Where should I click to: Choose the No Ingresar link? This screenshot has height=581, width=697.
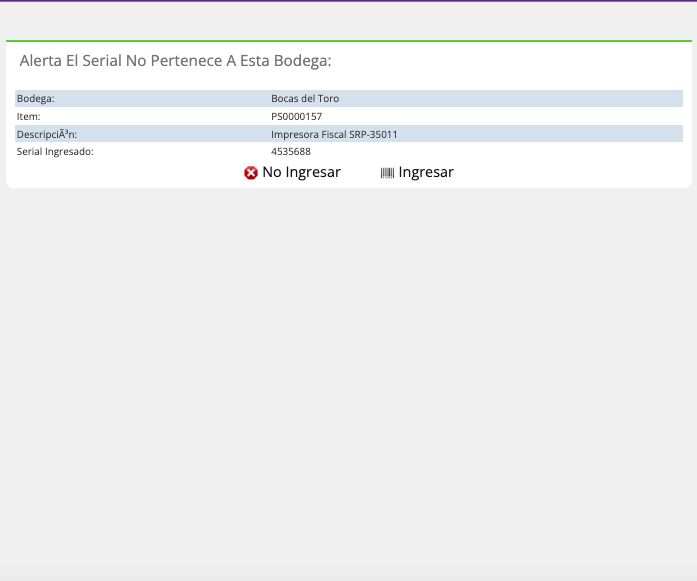(301, 172)
